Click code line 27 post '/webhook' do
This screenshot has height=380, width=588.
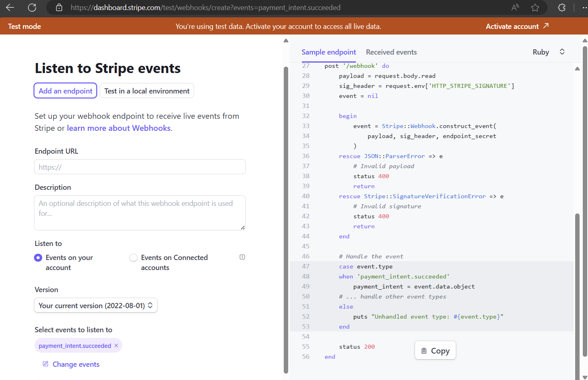coord(357,66)
